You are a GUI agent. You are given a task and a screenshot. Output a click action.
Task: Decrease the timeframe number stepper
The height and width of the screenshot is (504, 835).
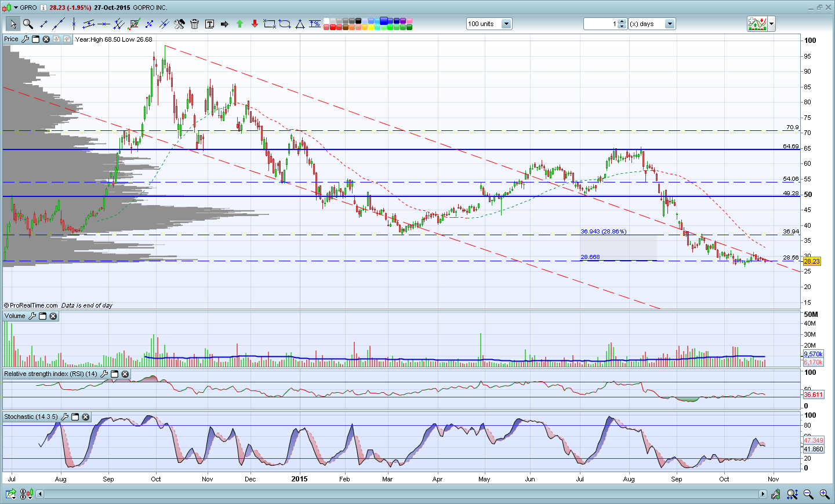(x=622, y=26)
